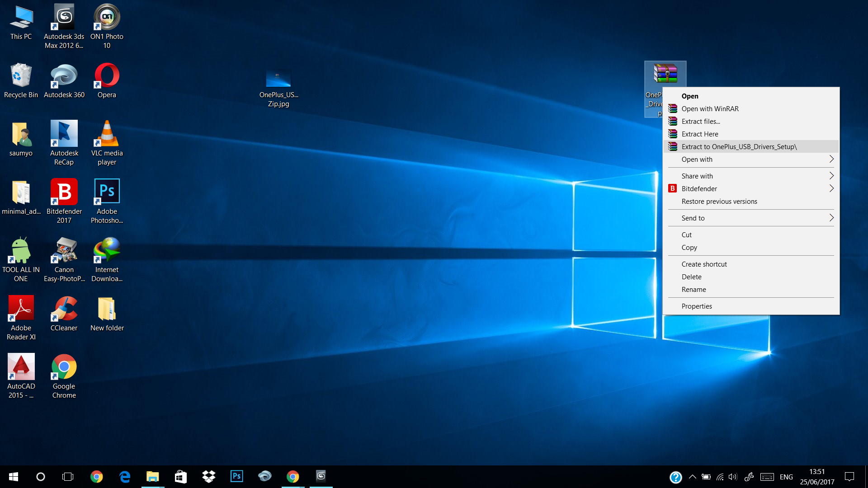The height and width of the screenshot is (488, 868).
Task: Expand Open with submenu arrow
Action: click(x=832, y=159)
